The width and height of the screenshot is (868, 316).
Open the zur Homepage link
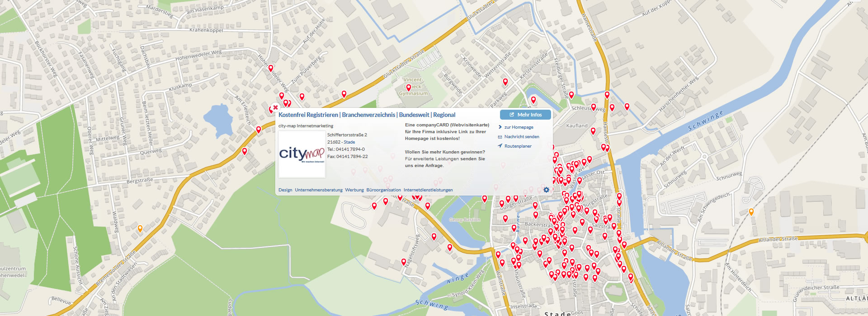tap(519, 127)
